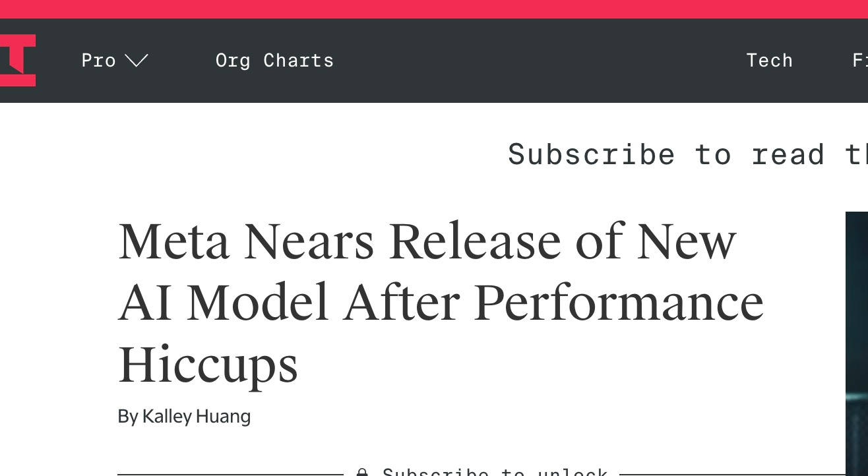The height and width of the screenshot is (476, 868).
Task: Click the cut-off nav item after Tech
Action: click(x=859, y=61)
